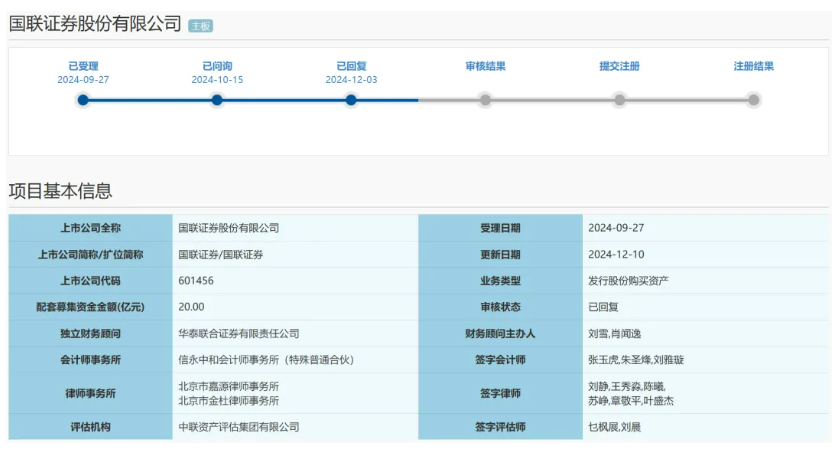The image size is (840, 451).
Task: Click the 审核状态 header cell
Action: pyautogui.click(x=500, y=307)
